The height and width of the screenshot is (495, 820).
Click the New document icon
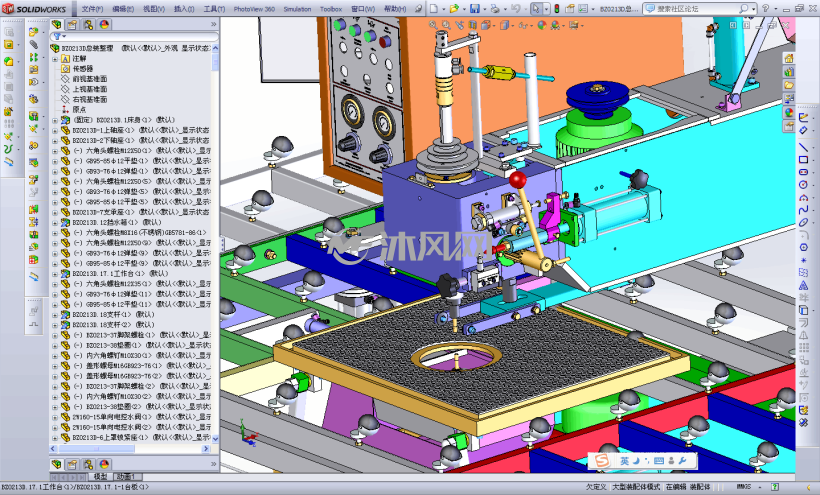[434, 9]
